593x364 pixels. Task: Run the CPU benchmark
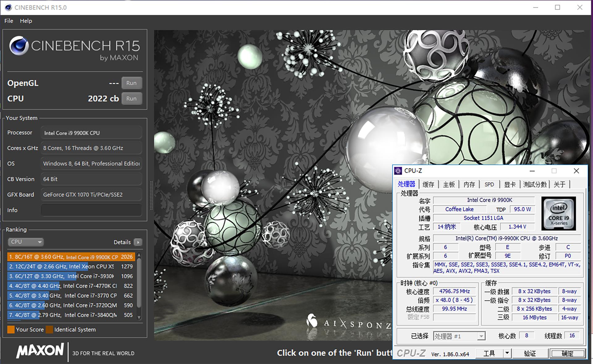pos(131,98)
